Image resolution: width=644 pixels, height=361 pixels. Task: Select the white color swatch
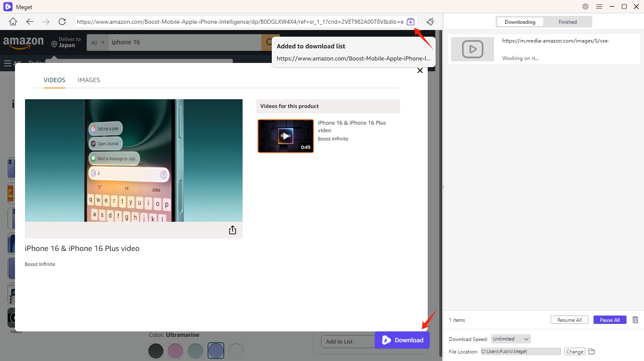236,351
